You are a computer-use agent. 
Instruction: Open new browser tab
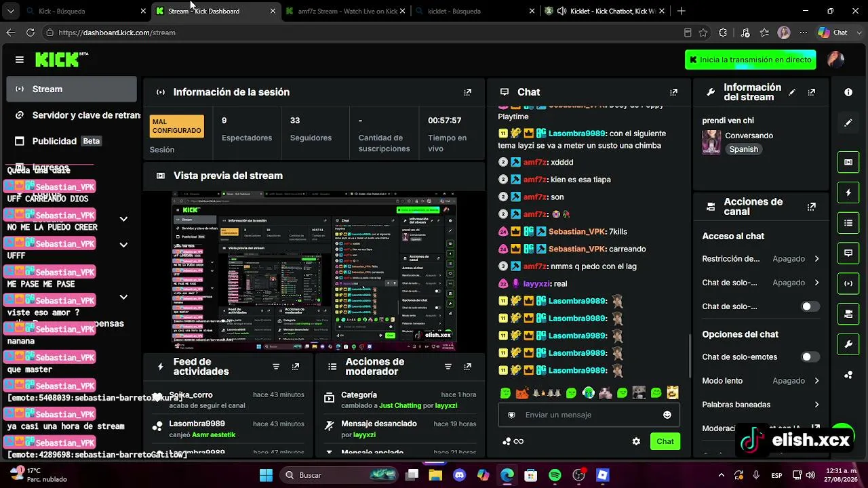pyautogui.click(x=681, y=11)
